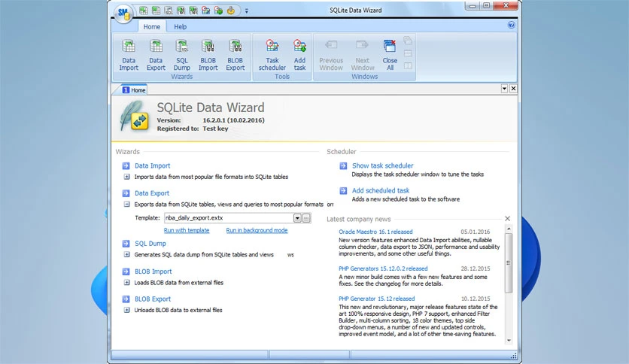Switch to the Home ribbon tab
Screen dimensions: 629x364
click(152, 26)
